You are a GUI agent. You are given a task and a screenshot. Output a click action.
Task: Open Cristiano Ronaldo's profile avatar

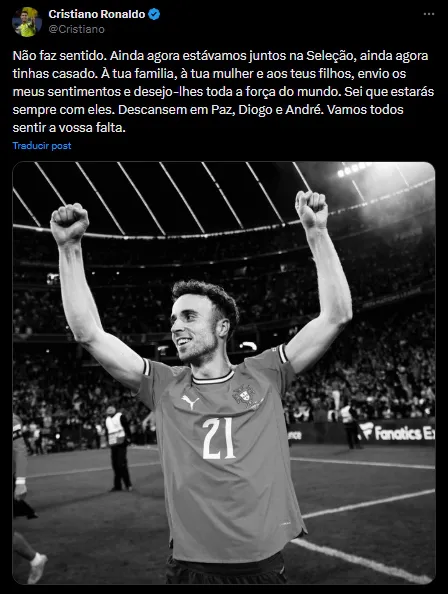[x=27, y=22]
